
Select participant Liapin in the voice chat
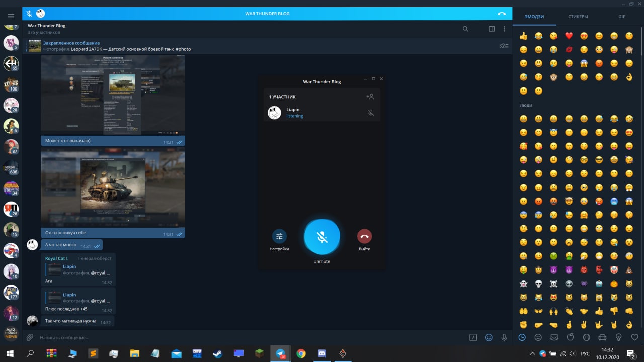(321, 113)
